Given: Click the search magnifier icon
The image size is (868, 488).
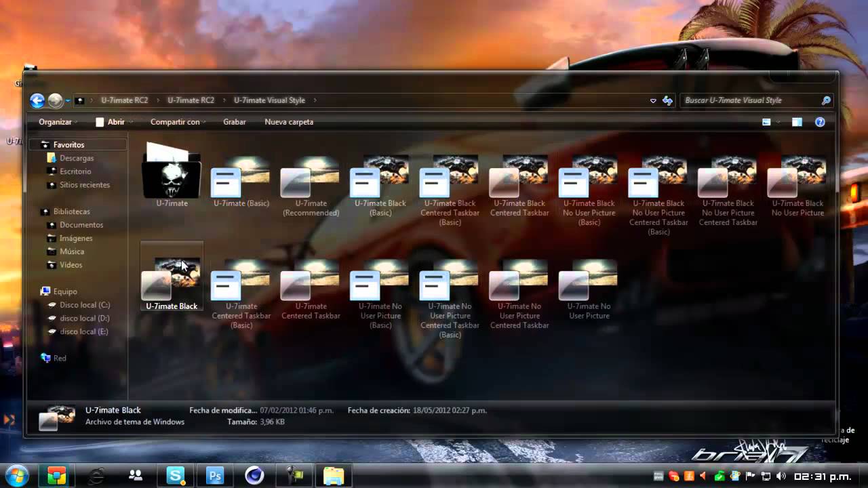Looking at the screenshot, I should coord(826,100).
